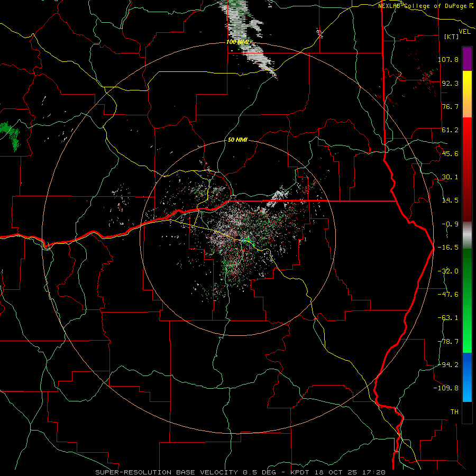Click the gray segment of the color bar
Screen dimensions: 476x476
coord(467,235)
